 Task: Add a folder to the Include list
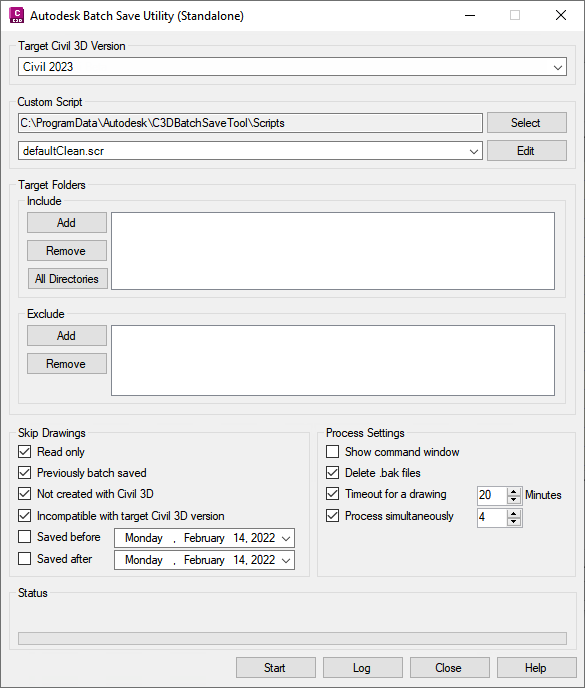[x=67, y=223]
